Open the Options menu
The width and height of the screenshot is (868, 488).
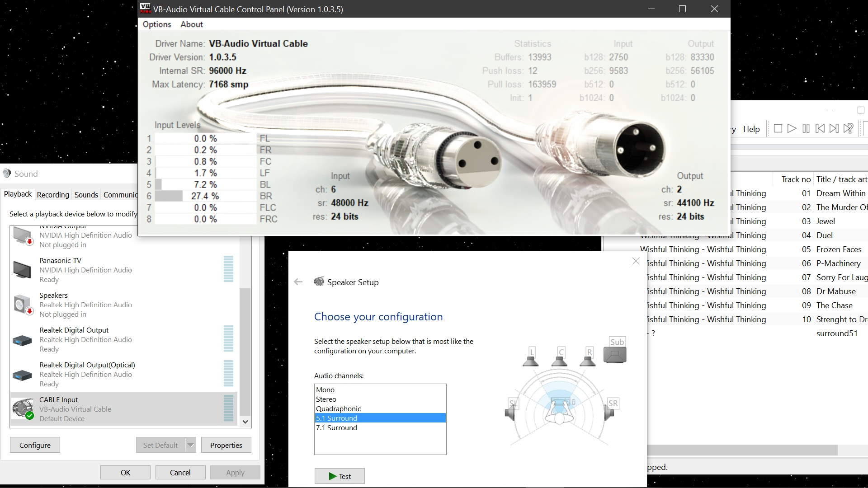click(157, 24)
